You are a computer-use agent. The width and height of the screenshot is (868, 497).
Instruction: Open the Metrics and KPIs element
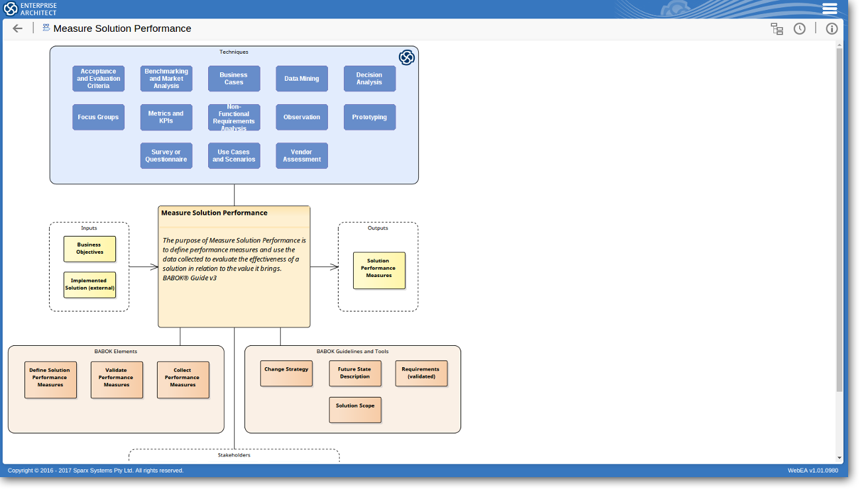click(166, 117)
